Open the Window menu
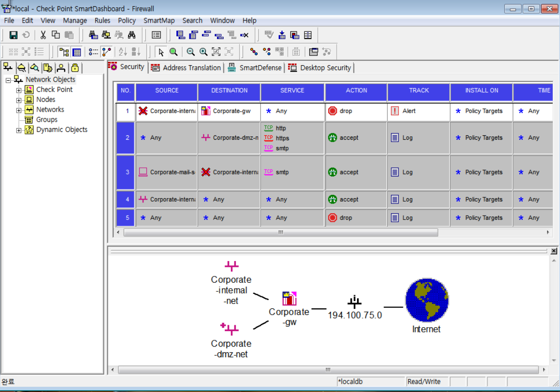Viewport: 560px width, 392px height. [x=222, y=20]
